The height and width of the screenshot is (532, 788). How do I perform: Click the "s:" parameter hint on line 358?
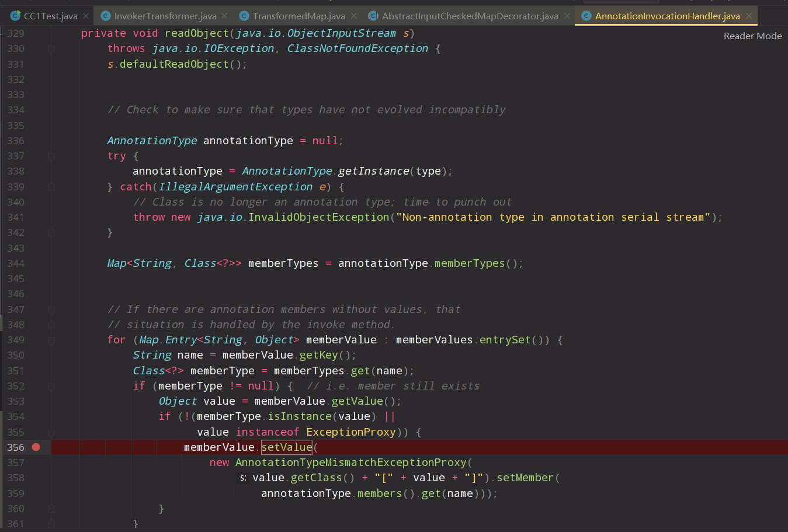(x=243, y=478)
